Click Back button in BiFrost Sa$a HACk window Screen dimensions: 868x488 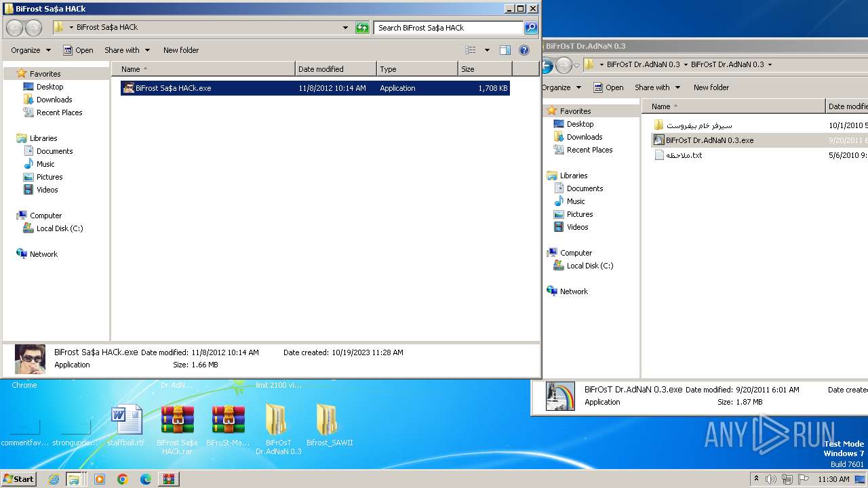[14, 28]
